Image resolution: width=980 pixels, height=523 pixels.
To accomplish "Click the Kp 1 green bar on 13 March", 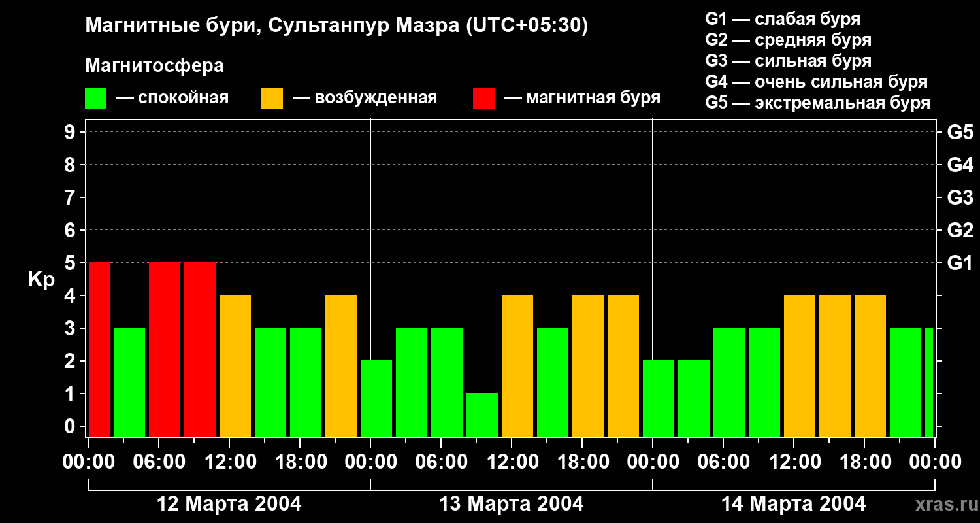I will coord(482,414).
